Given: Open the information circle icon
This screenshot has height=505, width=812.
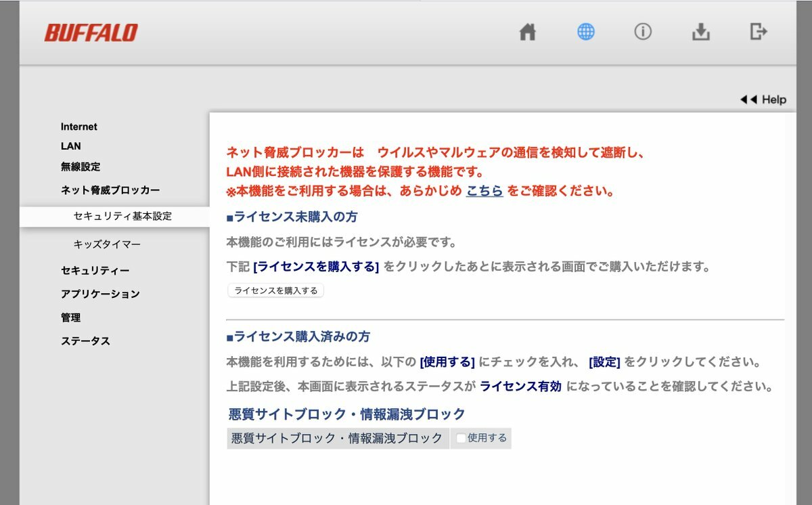Looking at the screenshot, I should 643,32.
